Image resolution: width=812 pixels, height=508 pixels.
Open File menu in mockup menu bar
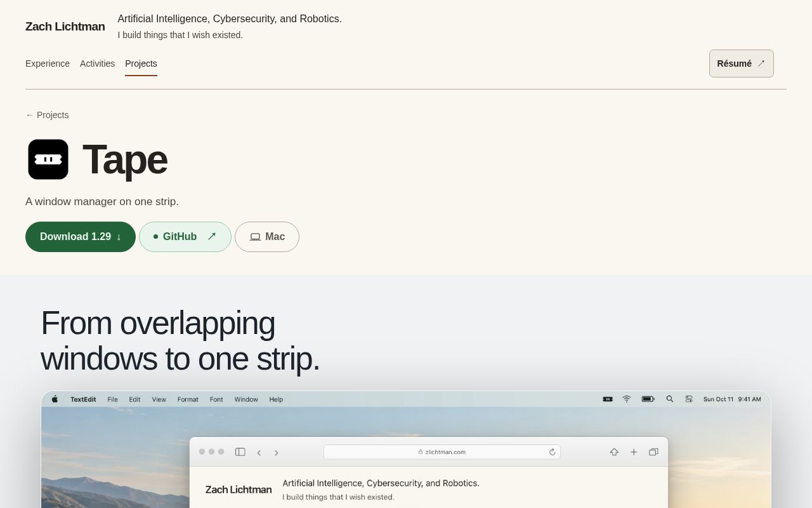[x=113, y=399]
